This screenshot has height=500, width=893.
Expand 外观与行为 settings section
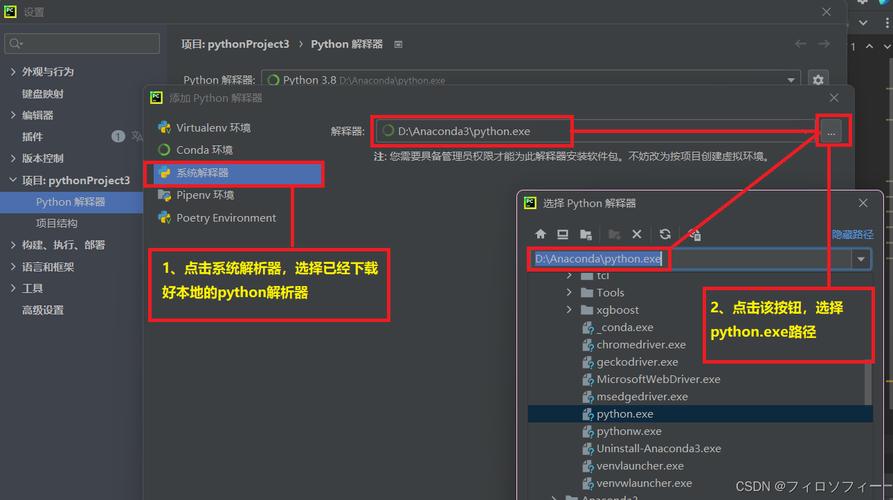click(x=13, y=71)
